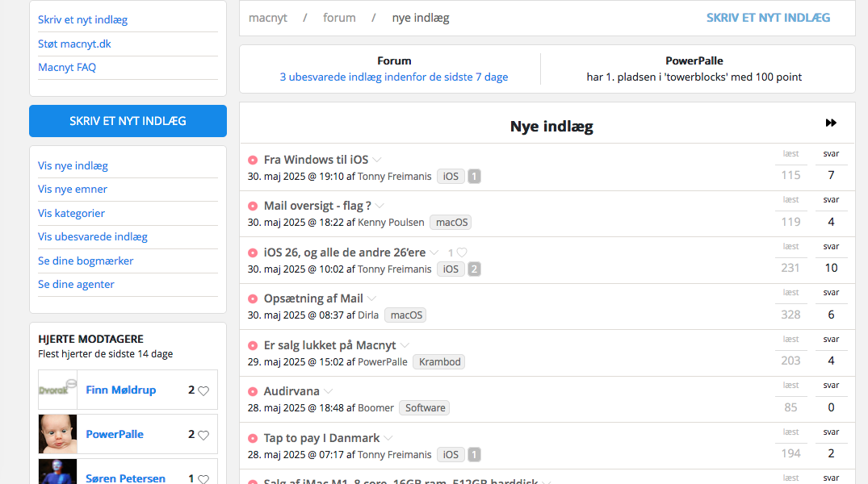This screenshot has height=484, width=868.
Task: Click author Kenny Poulsen on Mail oversigt thread
Action: (391, 223)
